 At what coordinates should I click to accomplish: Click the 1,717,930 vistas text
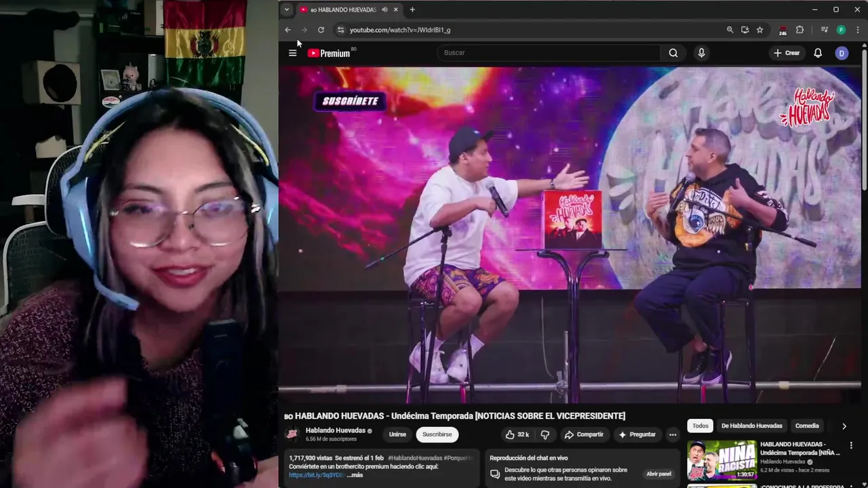pyautogui.click(x=311, y=458)
